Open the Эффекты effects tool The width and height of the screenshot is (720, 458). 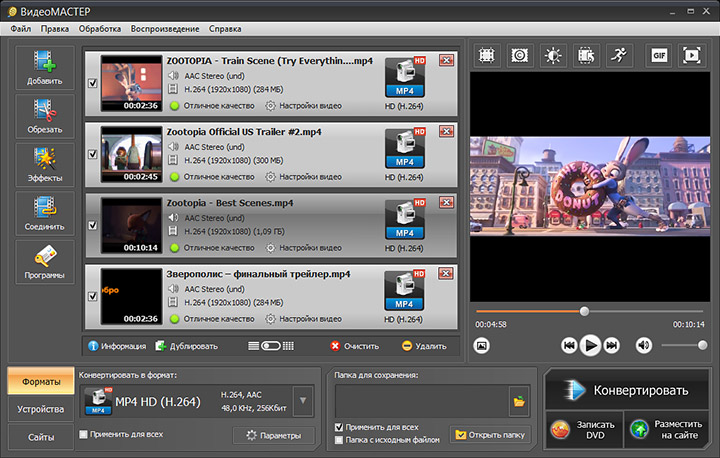tap(45, 164)
